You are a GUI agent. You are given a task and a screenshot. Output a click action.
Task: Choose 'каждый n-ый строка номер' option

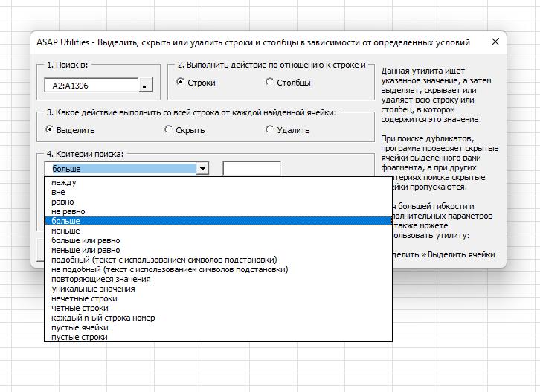pos(103,318)
